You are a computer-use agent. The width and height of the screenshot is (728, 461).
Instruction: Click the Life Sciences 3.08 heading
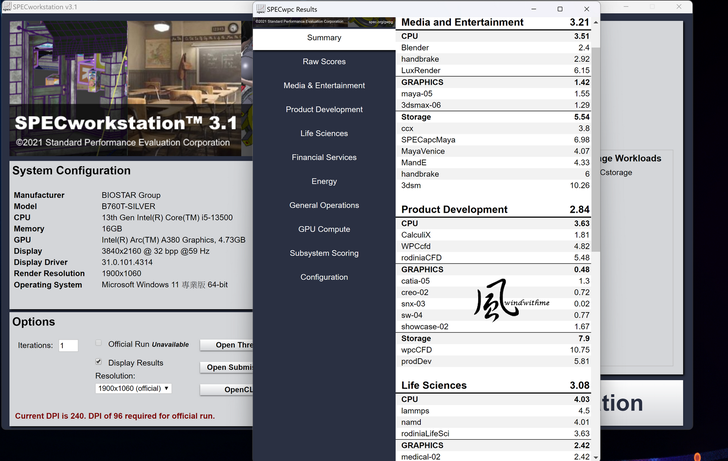coord(495,385)
